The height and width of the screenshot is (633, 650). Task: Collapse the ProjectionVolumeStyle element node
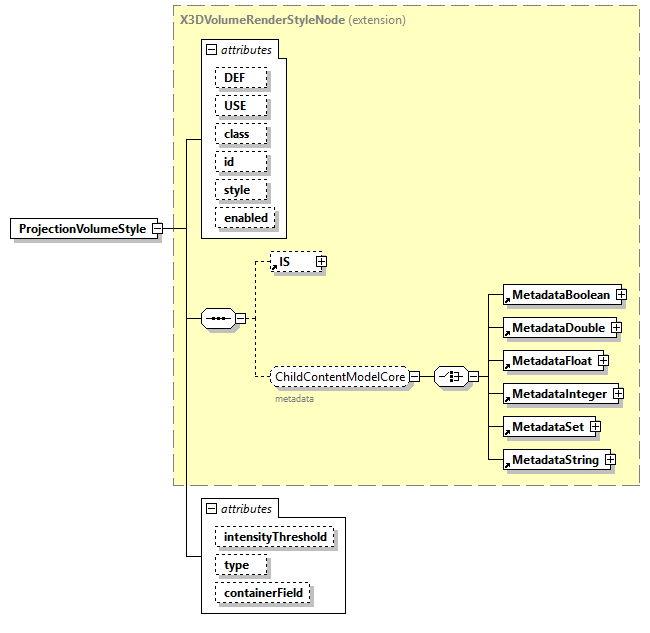pos(158,229)
